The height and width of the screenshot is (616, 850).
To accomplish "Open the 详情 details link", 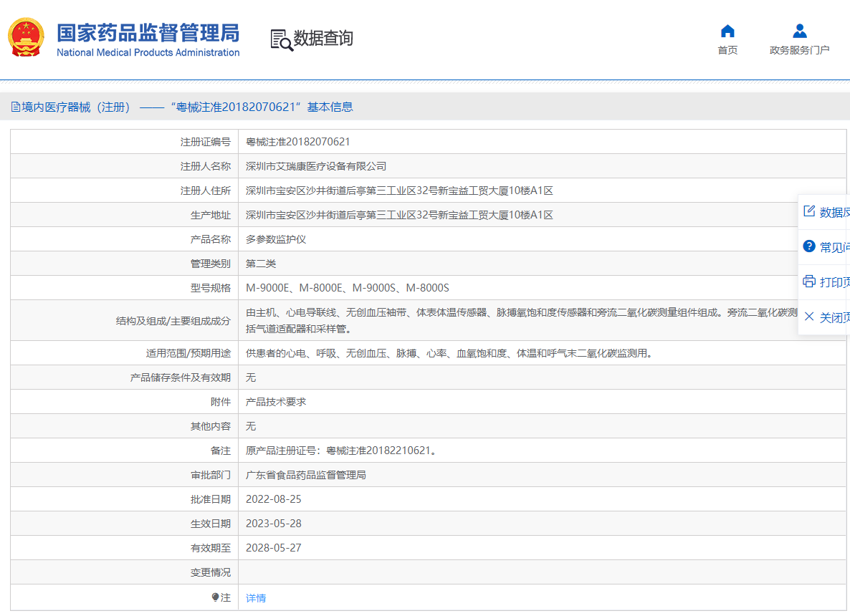I will [256, 598].
